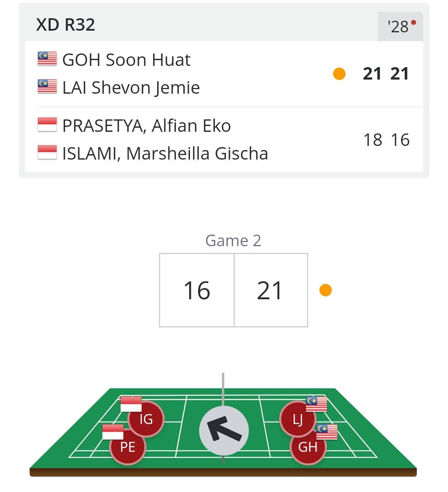Image resolution: width=448 pixels, height=492 pixels.
Task: Open GOH Soon Huat player name
Action: [126, 60]
